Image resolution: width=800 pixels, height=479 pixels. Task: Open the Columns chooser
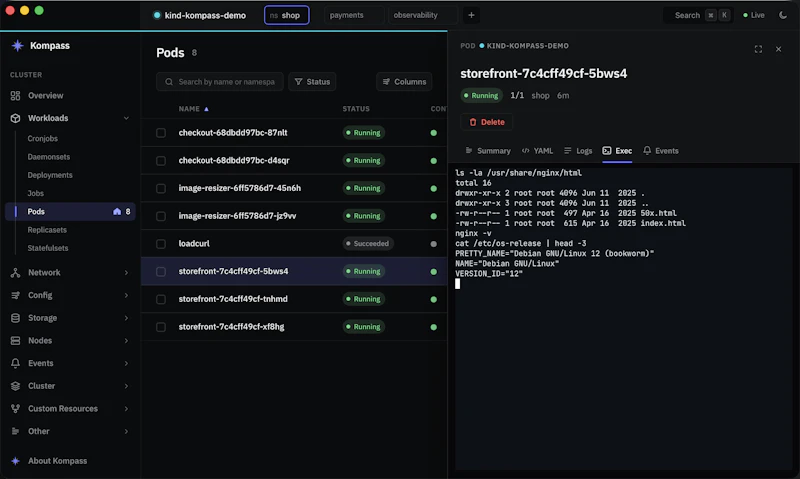coord(404,82)
